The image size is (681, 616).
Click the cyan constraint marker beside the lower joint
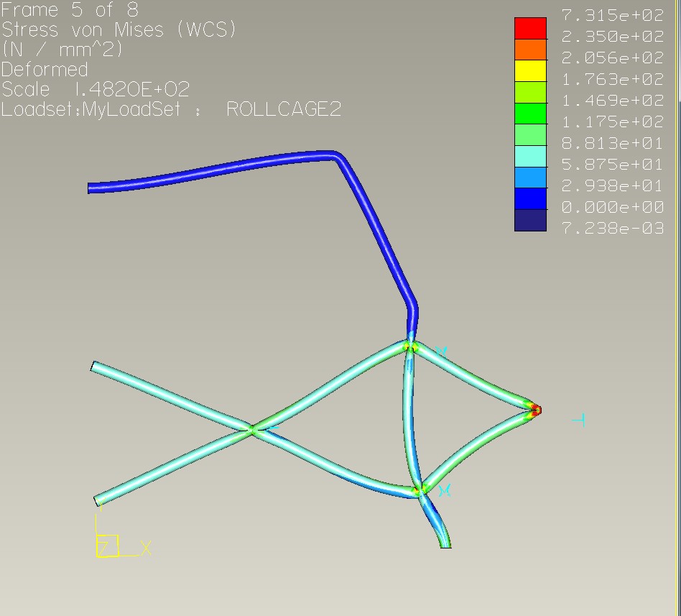point(445,491)
